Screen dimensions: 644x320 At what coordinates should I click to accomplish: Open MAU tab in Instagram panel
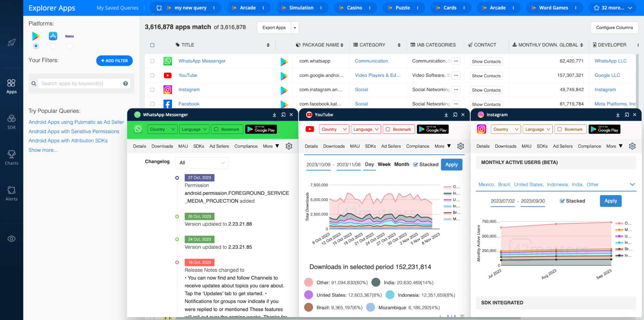tap(526, 146)
